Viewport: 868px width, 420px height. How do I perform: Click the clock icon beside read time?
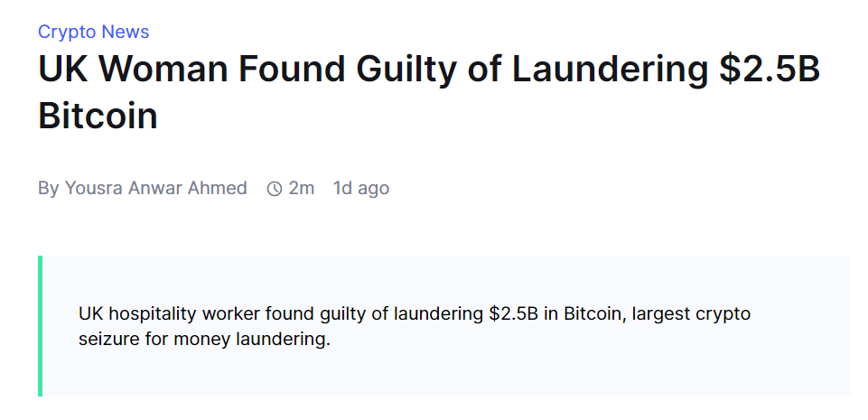click(275, 189)
